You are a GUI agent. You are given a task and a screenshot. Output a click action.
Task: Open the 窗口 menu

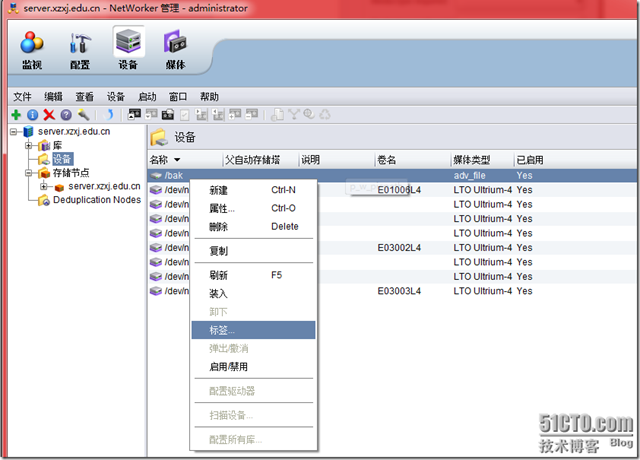pyautogui.click(x=178, y=97)
